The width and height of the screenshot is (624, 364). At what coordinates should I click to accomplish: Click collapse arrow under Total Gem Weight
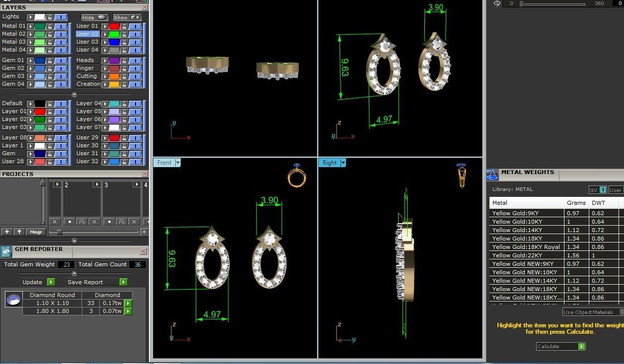(74, 273)
